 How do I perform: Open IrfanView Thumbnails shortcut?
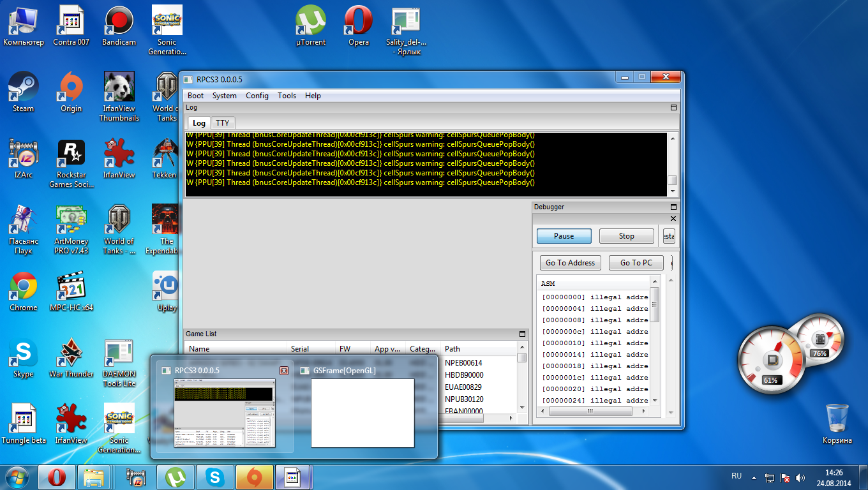119,96
